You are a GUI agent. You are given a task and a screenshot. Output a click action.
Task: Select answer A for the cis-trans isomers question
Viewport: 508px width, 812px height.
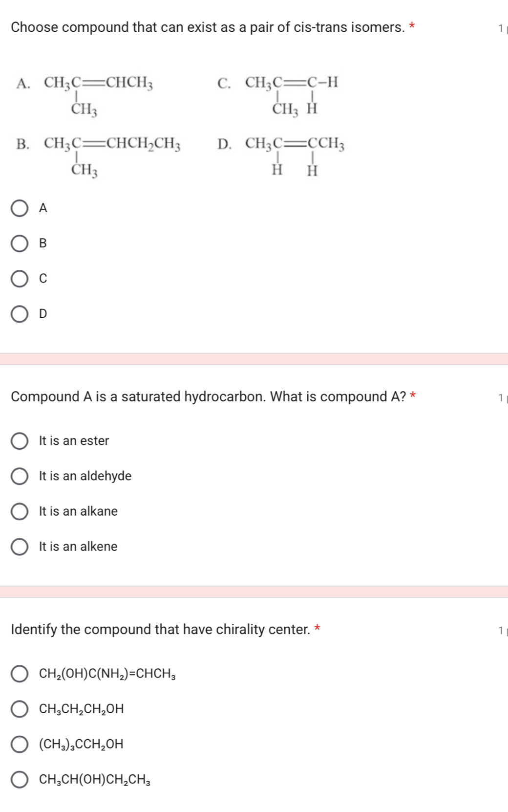tap(20, 208)
